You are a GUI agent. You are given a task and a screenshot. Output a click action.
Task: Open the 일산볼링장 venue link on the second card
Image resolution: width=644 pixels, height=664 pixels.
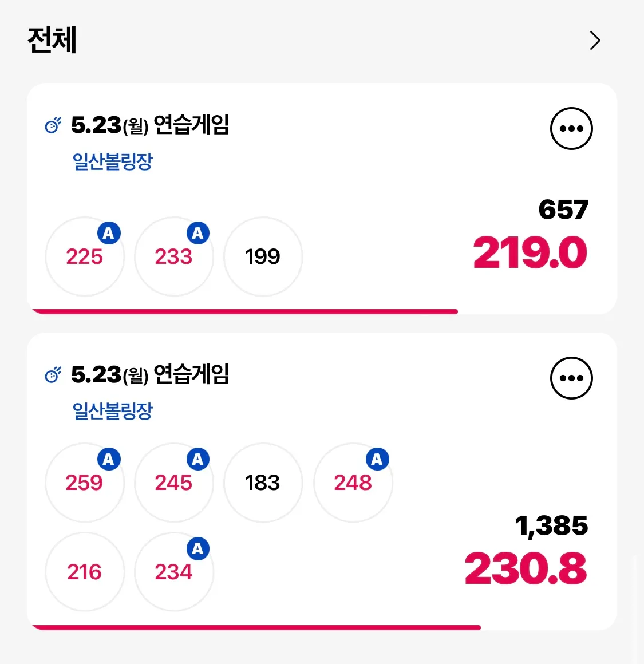click(113, 410)
